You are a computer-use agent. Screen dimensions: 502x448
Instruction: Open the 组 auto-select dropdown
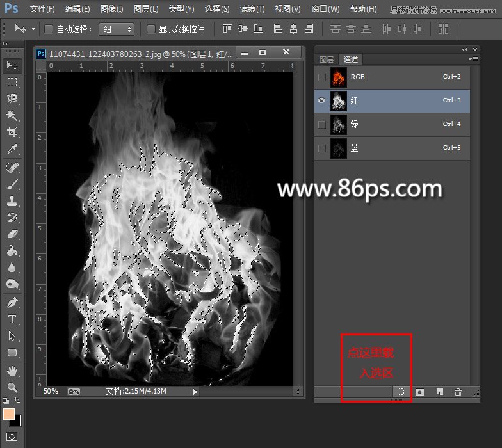click(x=117, y=29)
